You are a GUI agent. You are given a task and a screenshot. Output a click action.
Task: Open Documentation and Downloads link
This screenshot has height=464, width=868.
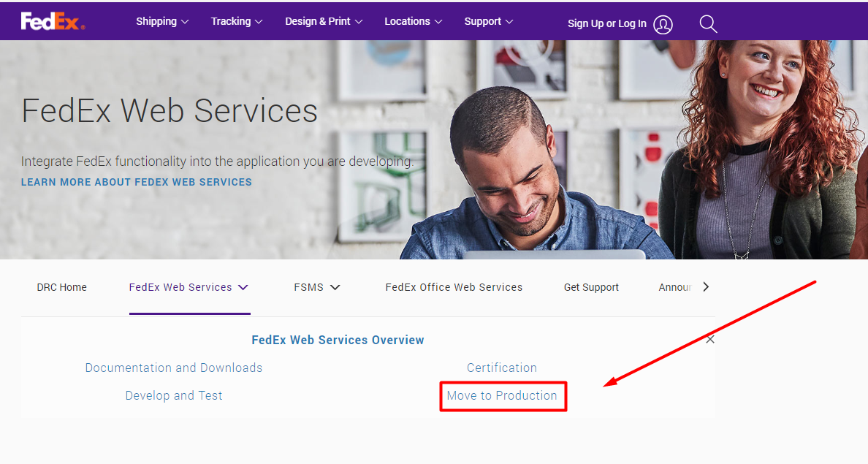point(174,368)
